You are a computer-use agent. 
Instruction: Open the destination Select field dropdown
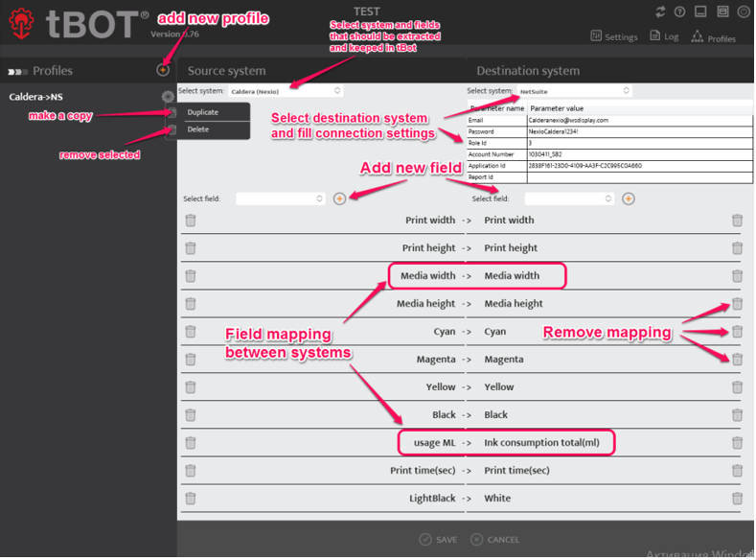click(569, 198)
